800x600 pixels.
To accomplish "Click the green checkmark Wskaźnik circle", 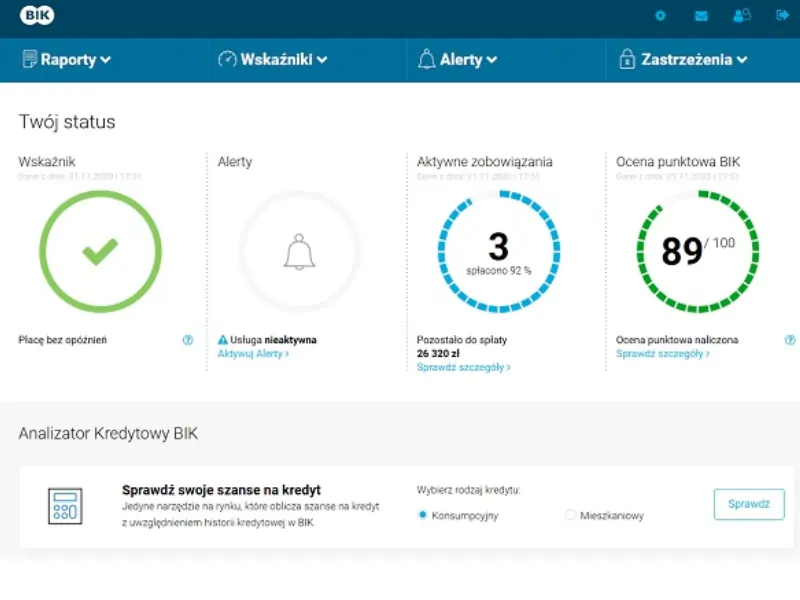I will pyautogui.click(x=99, y=252).
